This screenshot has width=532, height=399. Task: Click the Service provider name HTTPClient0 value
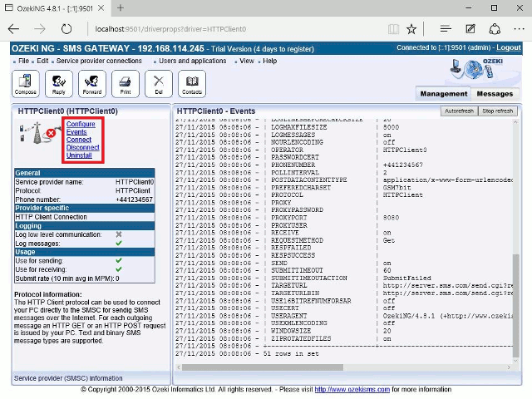(x=135, y=182)
